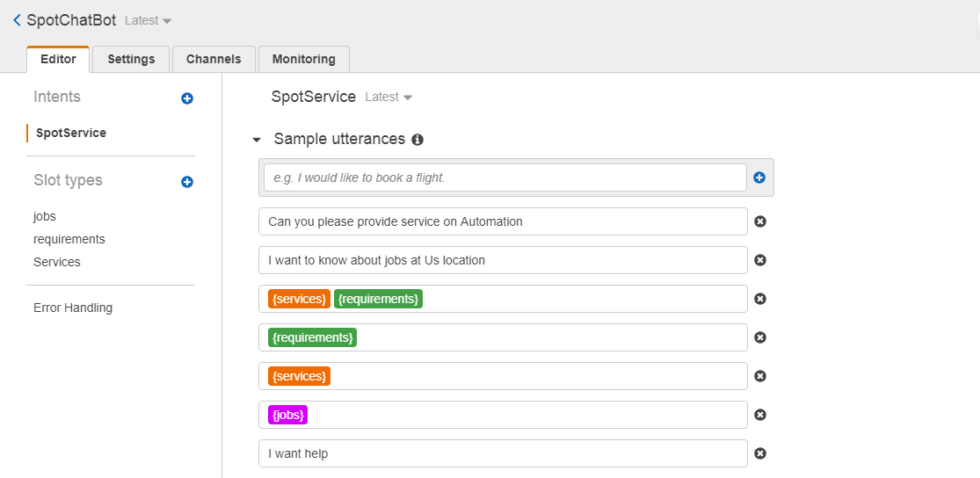The height and width of the screenshot is (478, 980).
Task: Open Error Handling in sidebar
Action: (73, 308)
